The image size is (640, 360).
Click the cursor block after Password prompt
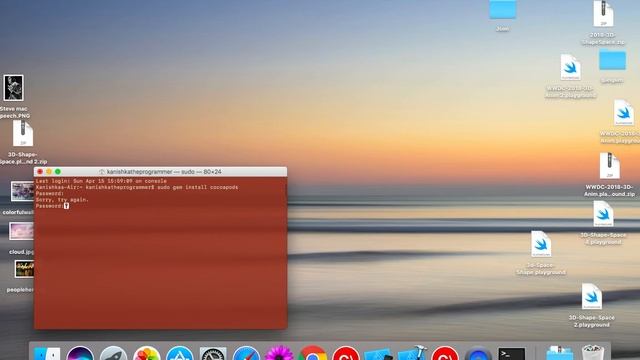coord(67,206)
